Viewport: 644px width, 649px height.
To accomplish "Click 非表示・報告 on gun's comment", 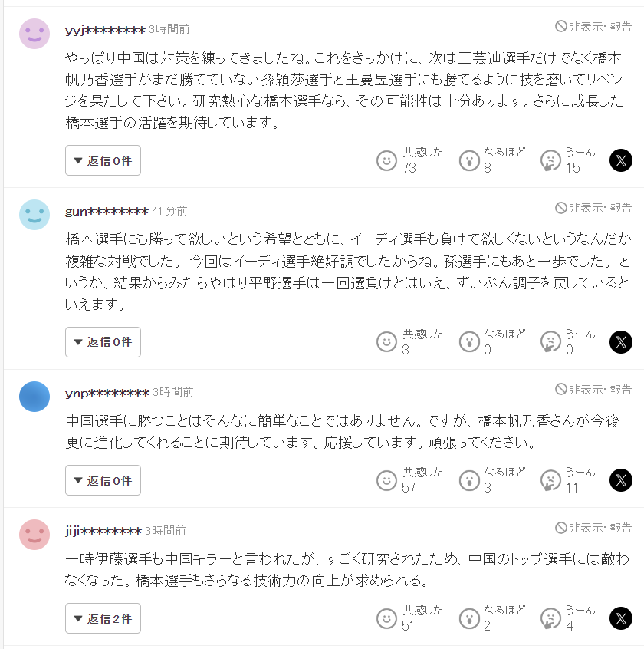I will click(x=594, y=208).
